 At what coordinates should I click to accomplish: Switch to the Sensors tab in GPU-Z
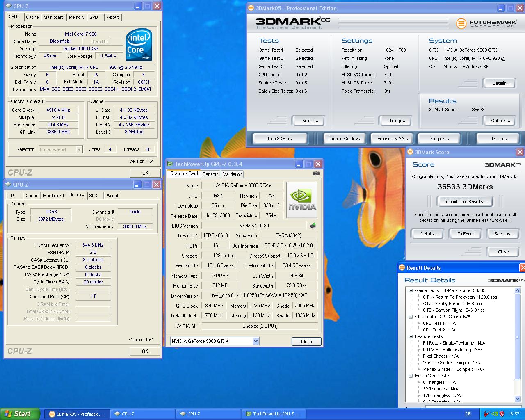point(210,174)
